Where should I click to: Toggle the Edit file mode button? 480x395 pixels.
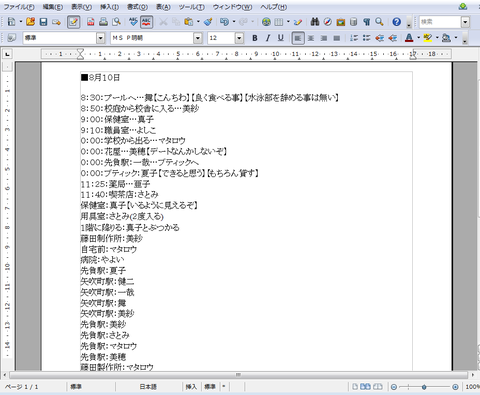point(73,22)
